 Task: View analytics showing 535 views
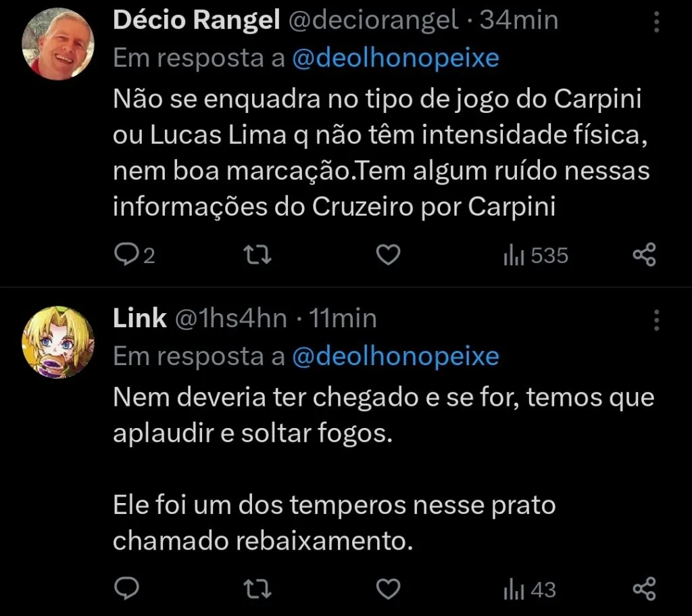click(x=534, y=255)
